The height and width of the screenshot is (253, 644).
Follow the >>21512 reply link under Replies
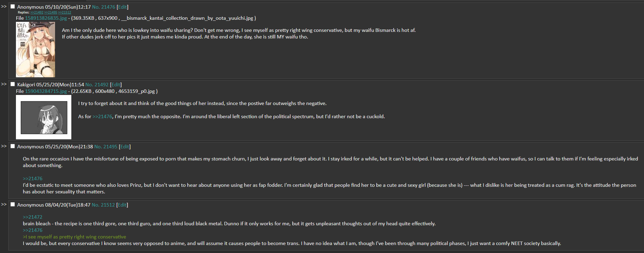[x=64, y=12]
